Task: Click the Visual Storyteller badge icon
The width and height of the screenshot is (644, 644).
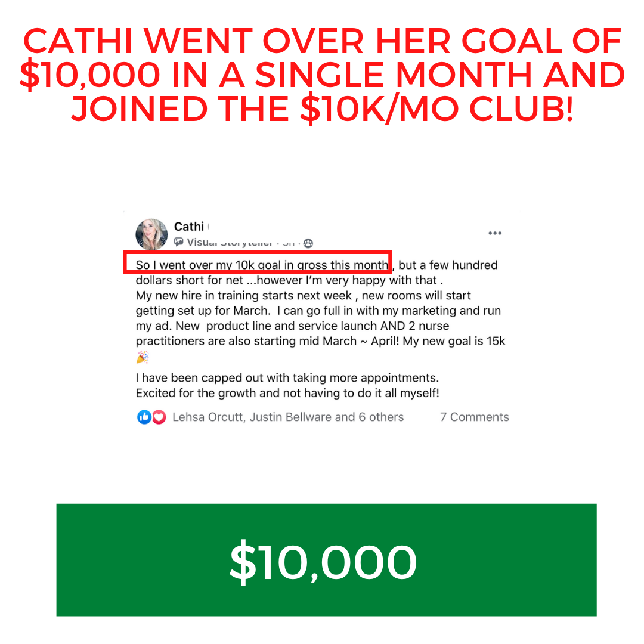Action: pyautogui.click(x=179, y=242)
